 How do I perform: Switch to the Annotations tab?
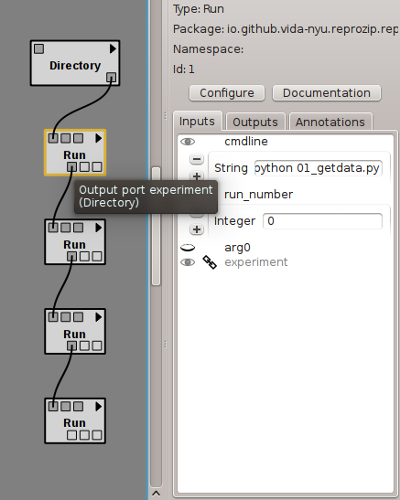[330, 122]
